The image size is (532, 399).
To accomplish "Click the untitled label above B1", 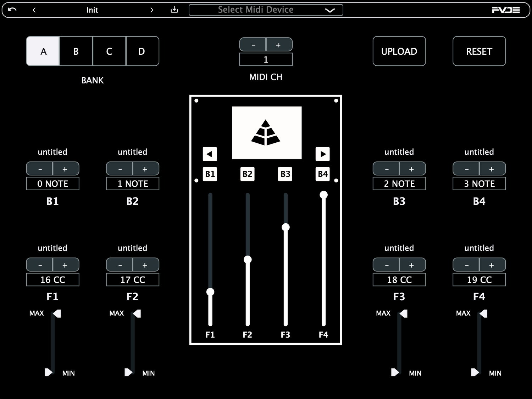I will point(52,152).
